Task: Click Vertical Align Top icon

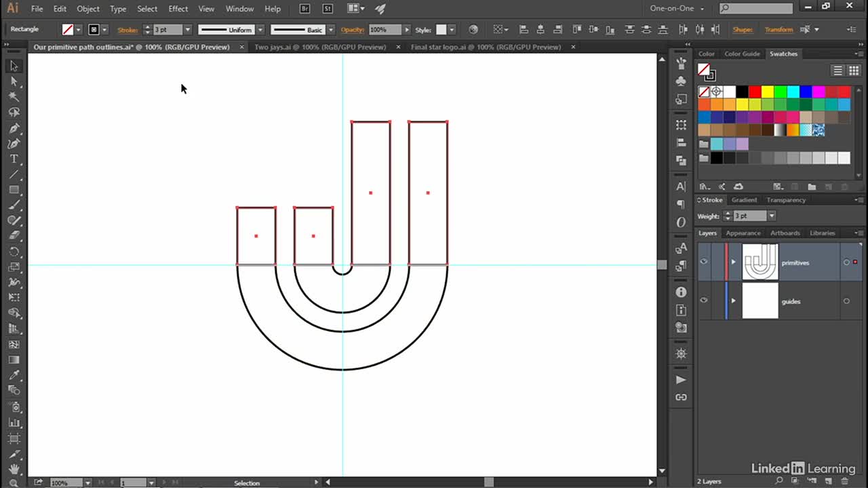Action: [x=577, y=30]
